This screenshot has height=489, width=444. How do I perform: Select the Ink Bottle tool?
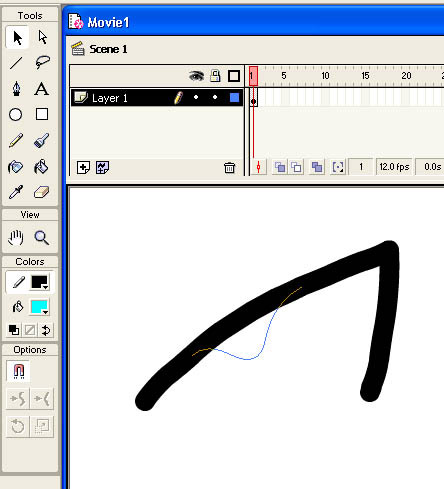16,167
